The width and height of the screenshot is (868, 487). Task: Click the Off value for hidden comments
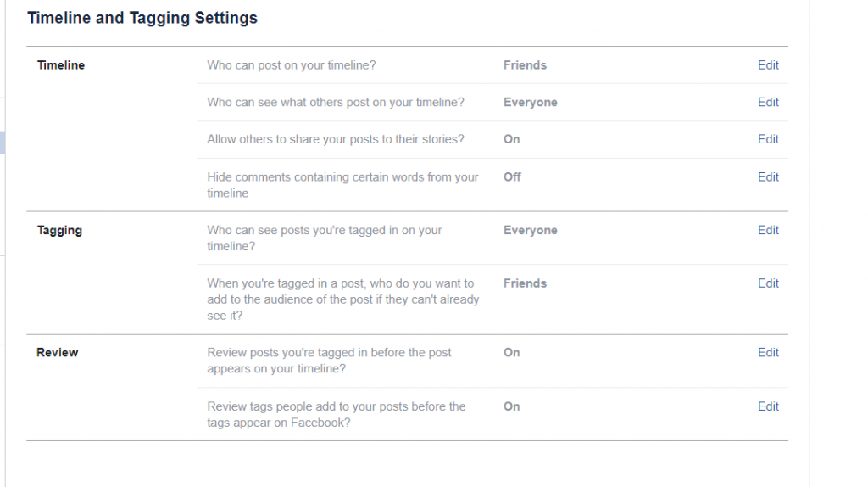point(512,176)
